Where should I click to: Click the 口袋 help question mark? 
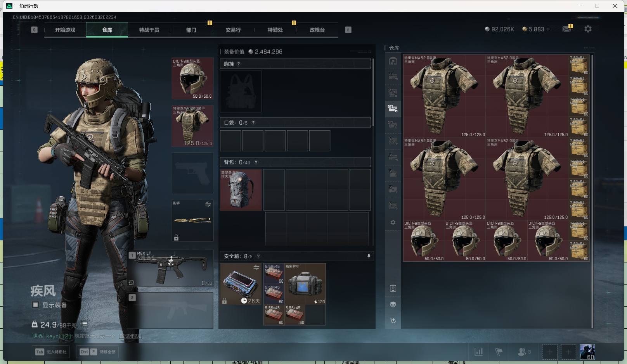coord(253,123)
